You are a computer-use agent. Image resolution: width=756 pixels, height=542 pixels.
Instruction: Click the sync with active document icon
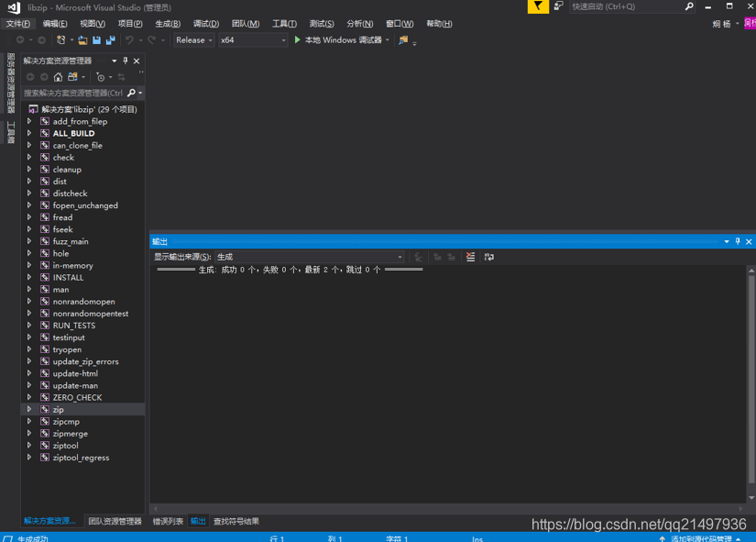121,77
